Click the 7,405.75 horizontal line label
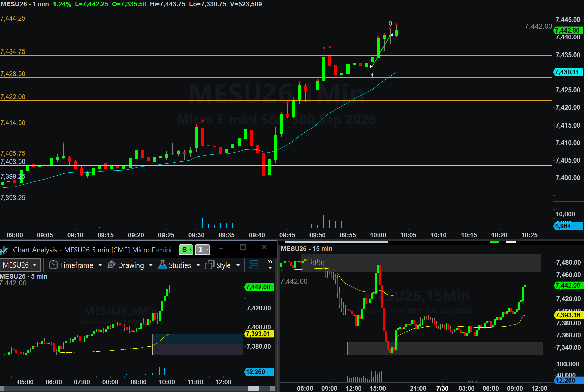The height and width of the screenshot is (392, 584). click(x=13, y=153)
